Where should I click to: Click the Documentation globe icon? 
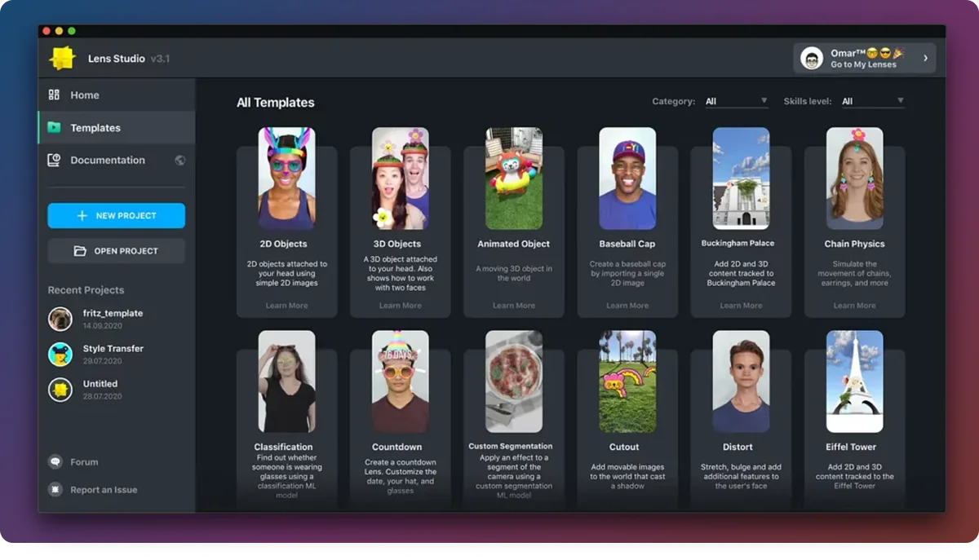pyautogui.click(x=179, y=161)
